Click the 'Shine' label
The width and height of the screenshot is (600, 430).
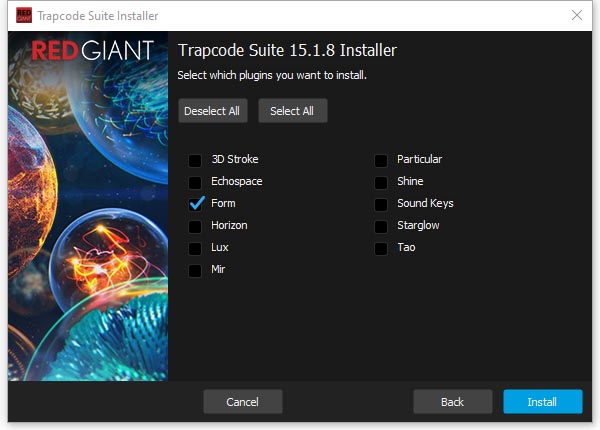point(410,181)
